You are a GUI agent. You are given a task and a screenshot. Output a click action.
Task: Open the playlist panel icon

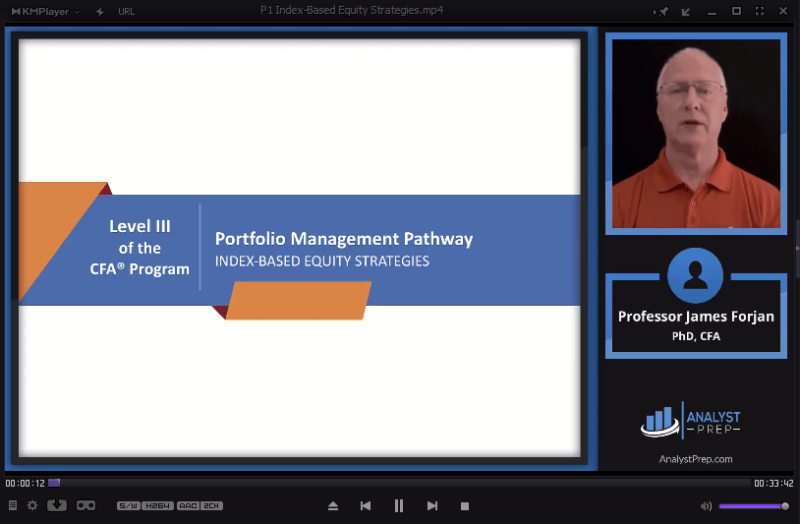coord(13,505)
